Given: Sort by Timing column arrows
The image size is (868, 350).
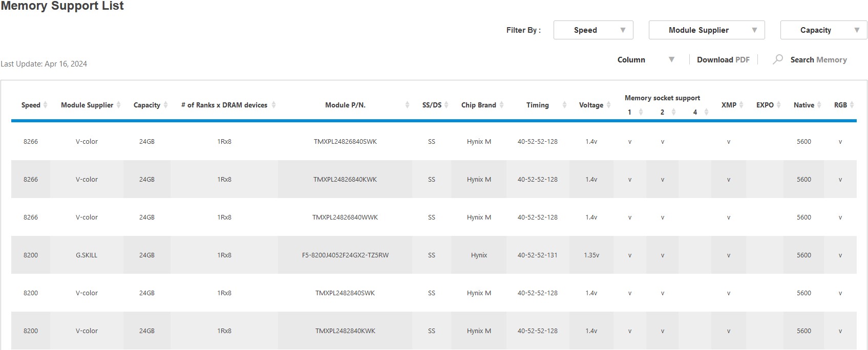Looking at the screenshot, I should (564, 105).
